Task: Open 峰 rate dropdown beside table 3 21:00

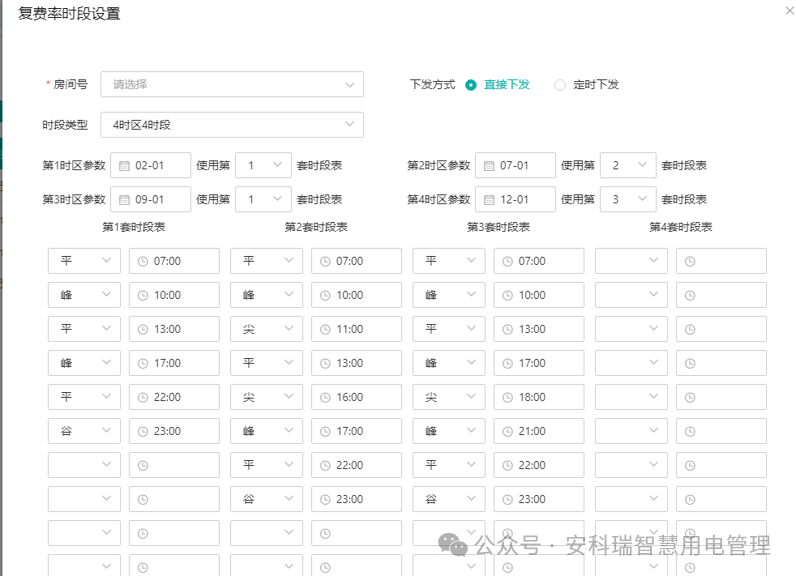Action: [x=449, y=431]
